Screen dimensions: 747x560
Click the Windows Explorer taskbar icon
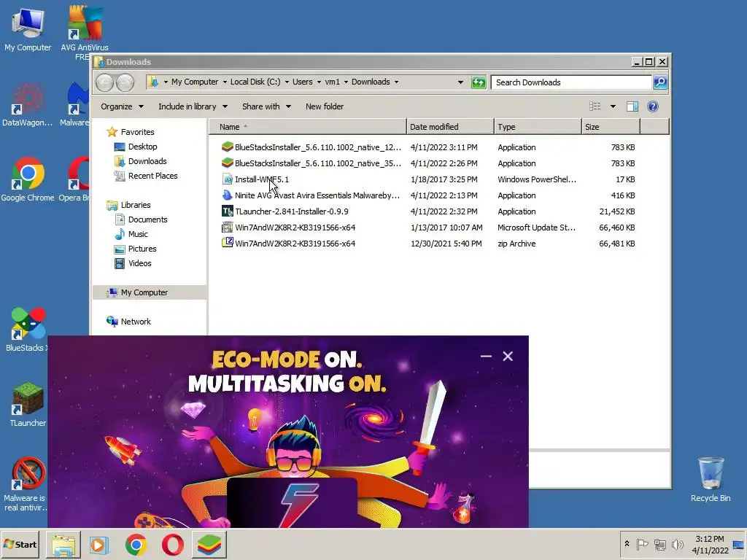pyautogui.click(x=63, y=545)
